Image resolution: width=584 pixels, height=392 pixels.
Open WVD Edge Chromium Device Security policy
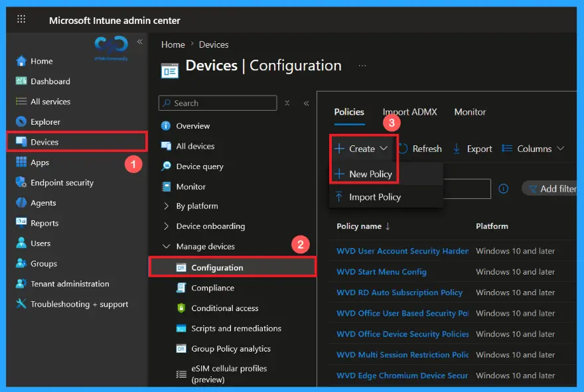[402, 375]
